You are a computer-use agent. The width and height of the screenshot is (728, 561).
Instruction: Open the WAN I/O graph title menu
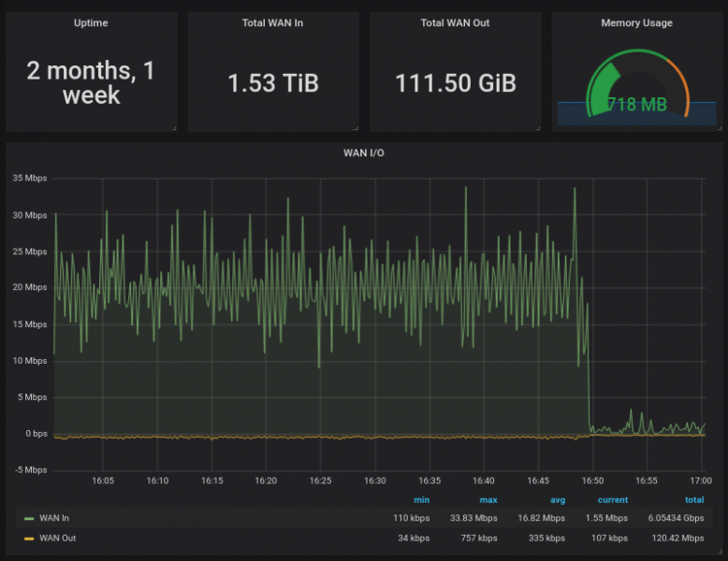(x=364, y=152)
